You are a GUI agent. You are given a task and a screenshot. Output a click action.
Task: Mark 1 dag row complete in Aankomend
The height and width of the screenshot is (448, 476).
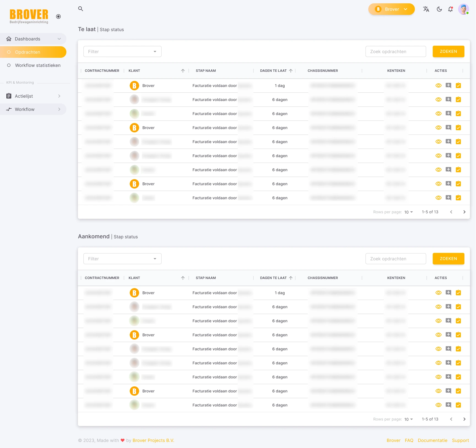(458, 293)
